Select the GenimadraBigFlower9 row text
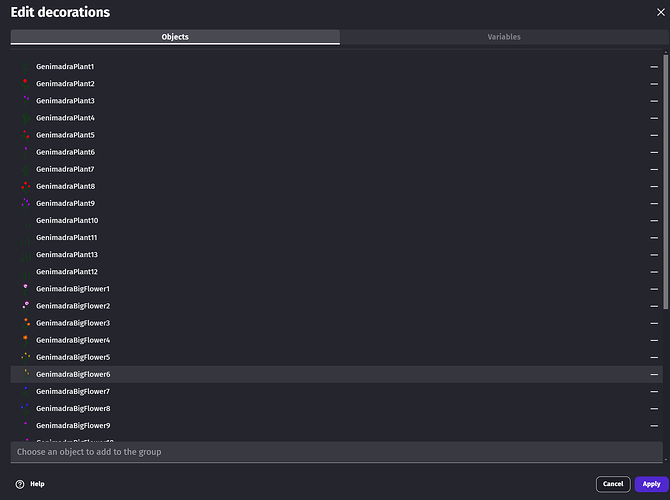 (x=73, y=426)
